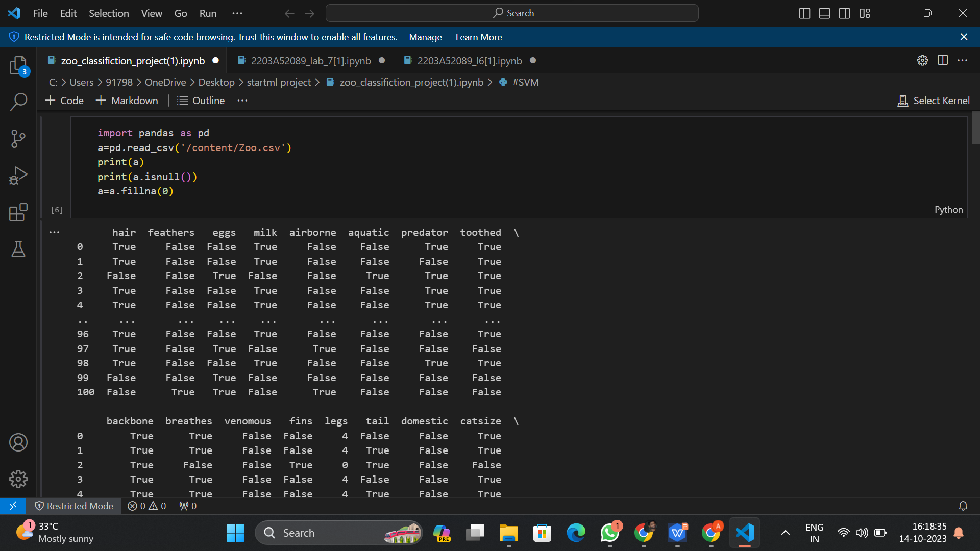Screen dimensions: 980x551
Task: Click the vertical editor scrollbar thumb
Action: click(x=975, y=128)
